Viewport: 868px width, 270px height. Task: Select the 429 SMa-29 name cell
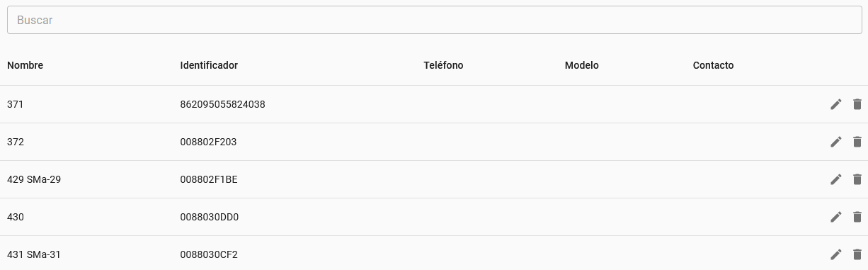coord(34,179)
